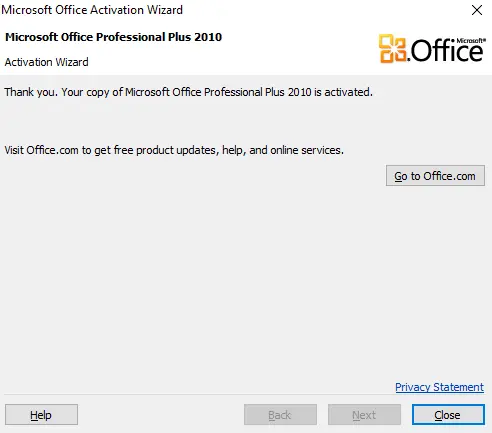The height and width of the screenshot is (433, 492).
Task: Finish the wizard with the bottom Close button
Action: tap(448, 415)
